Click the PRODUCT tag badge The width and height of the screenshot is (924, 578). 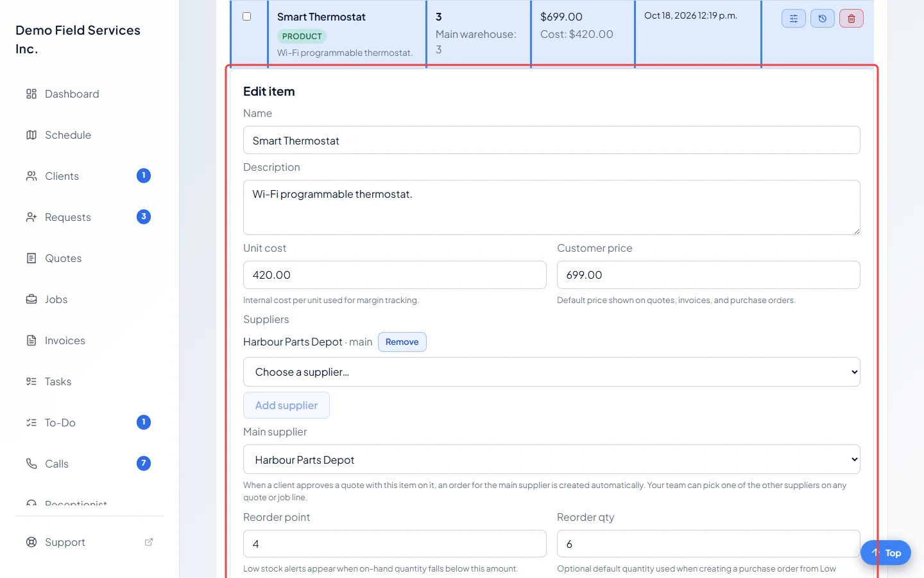coord(302,36)
